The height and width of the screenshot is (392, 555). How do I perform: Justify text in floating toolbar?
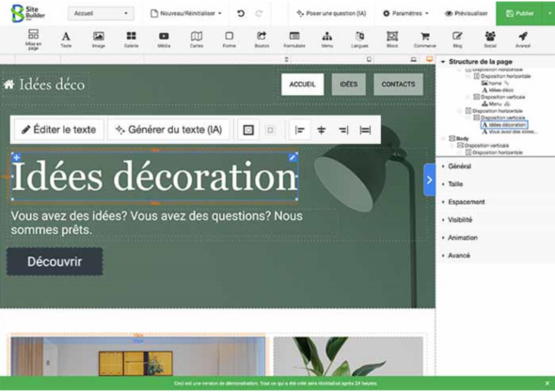365,130
